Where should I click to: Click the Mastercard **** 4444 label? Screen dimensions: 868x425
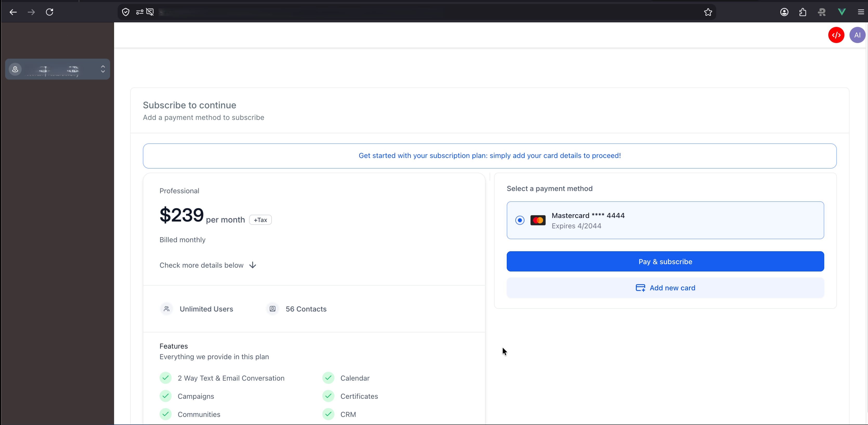(x=588, y=216)
